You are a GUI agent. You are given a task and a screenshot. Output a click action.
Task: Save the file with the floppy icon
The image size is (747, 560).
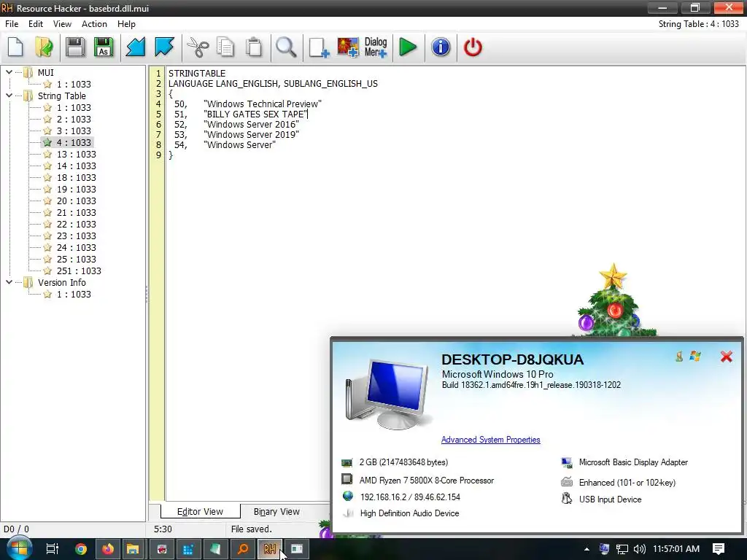point(75,47)
